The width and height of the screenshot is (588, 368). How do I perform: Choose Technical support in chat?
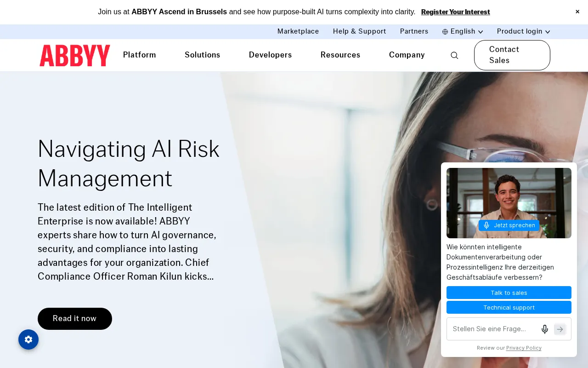click(x=509, y=307)
